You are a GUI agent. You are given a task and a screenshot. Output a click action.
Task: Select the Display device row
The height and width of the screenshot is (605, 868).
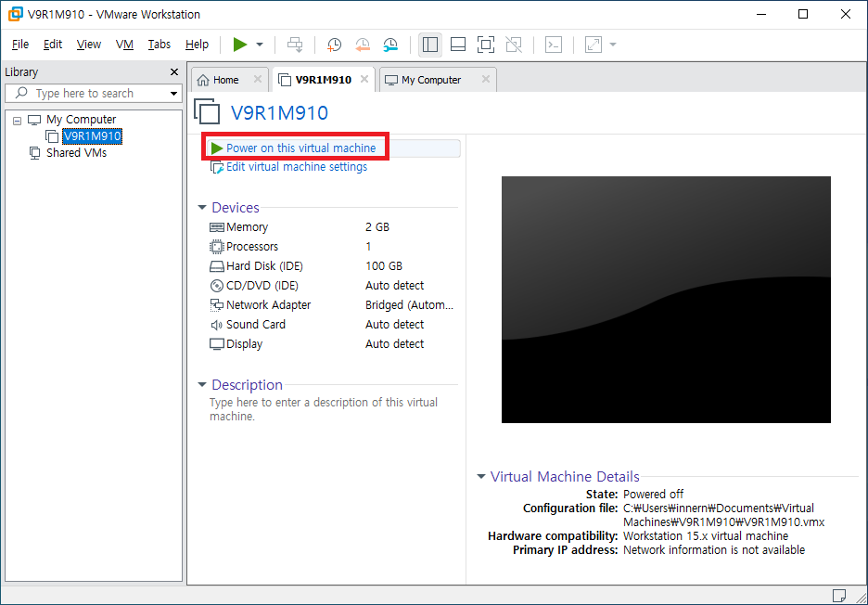(x=331, y=343)
